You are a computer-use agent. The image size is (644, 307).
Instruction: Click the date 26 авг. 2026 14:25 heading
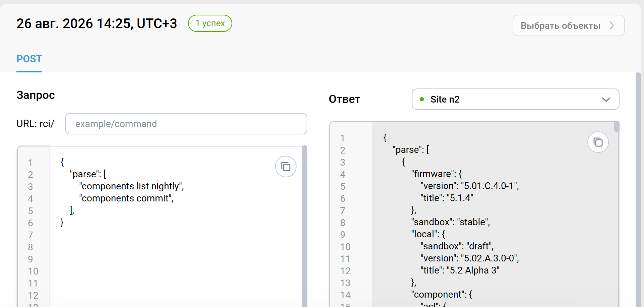click(x=97, y=23)
